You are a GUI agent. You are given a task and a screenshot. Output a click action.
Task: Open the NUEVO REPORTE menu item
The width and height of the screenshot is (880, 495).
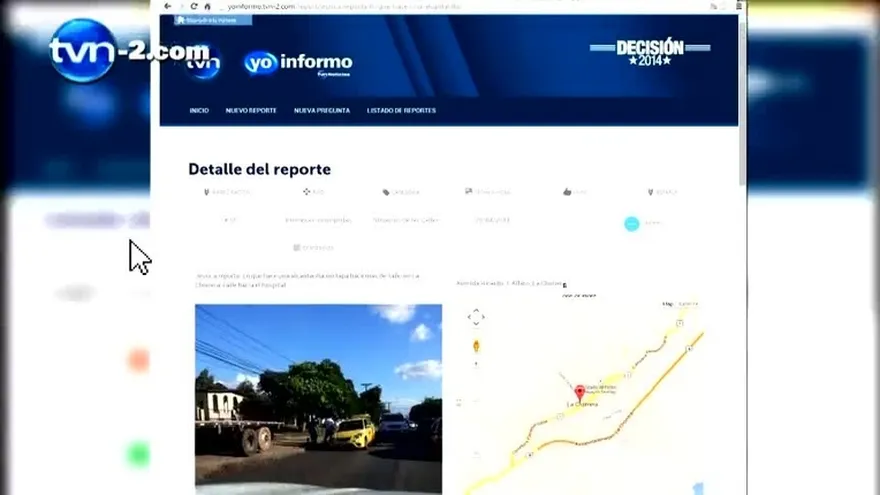click(x=251, y=111)
